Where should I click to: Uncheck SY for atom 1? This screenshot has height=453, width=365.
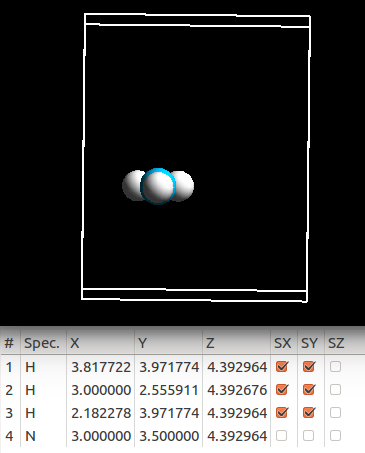pos(309,367)
